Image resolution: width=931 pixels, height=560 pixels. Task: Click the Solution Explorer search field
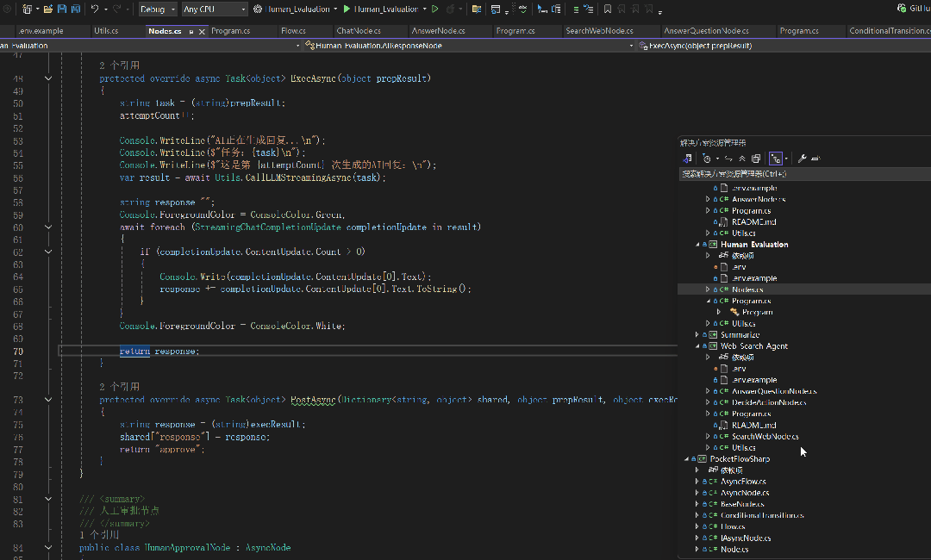[804, 174]
